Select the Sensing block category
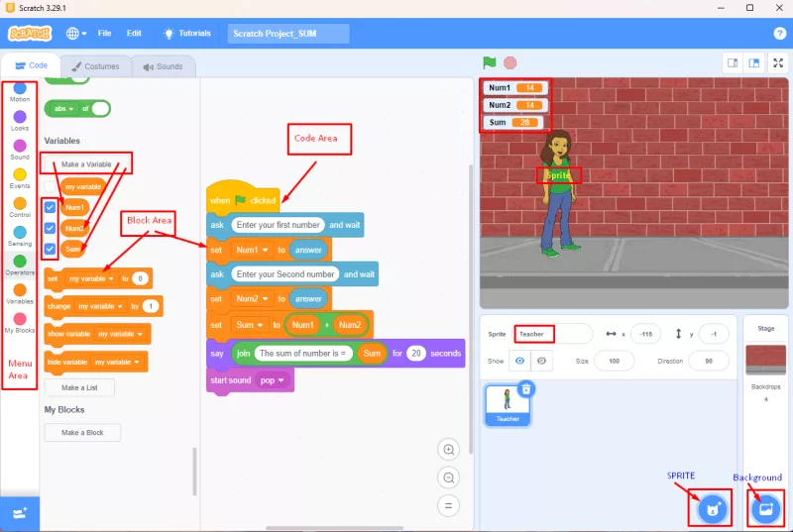 pyautogui.click(x=20, y=236)
